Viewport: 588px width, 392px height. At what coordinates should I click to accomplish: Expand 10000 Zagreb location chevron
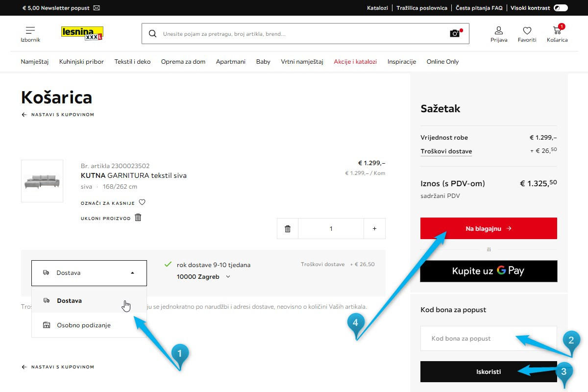coord(228,277)
